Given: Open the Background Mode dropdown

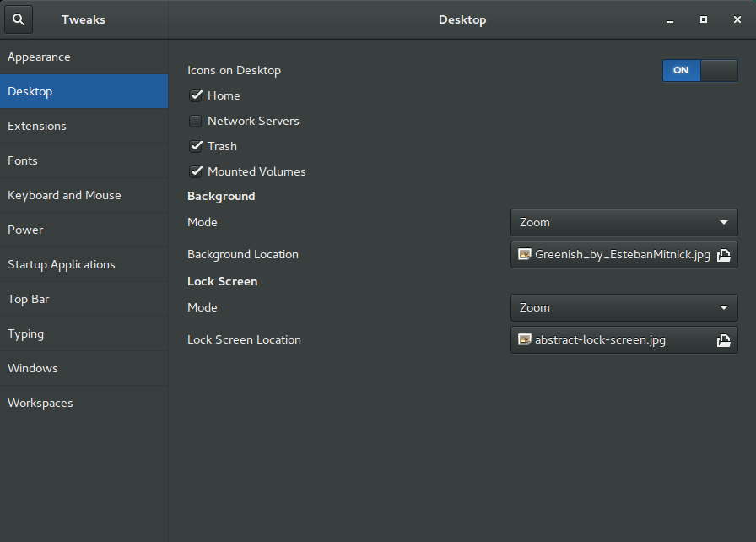Looking at the screenshot, I should (624, 222).
